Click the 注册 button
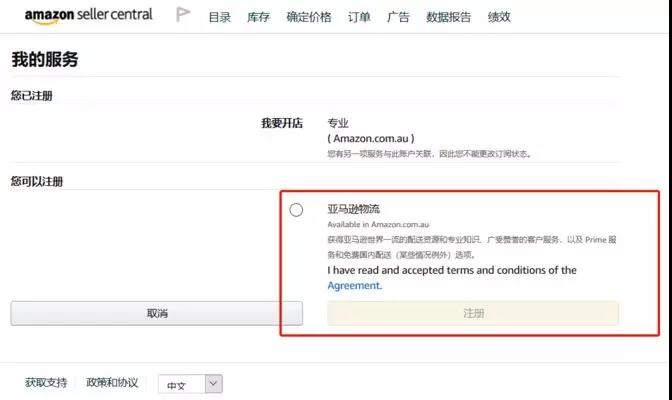This screenshot has height=400, width=672. tap(473, 313)
